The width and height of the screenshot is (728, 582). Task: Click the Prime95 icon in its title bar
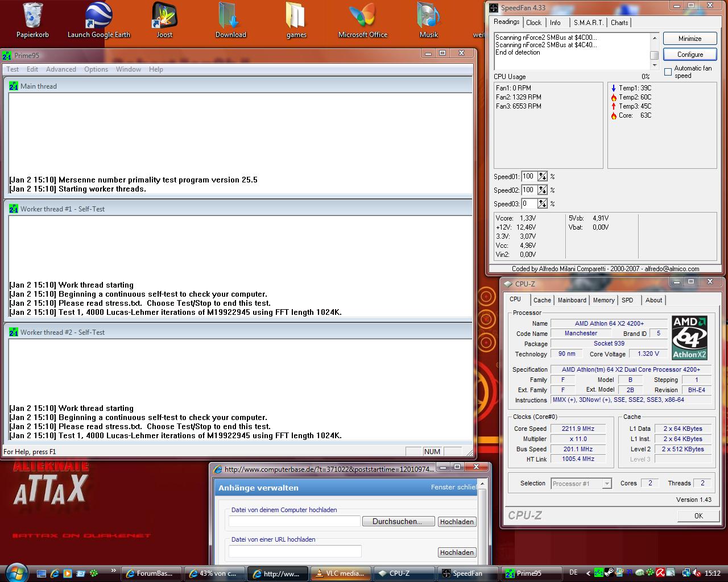point(7,56)
